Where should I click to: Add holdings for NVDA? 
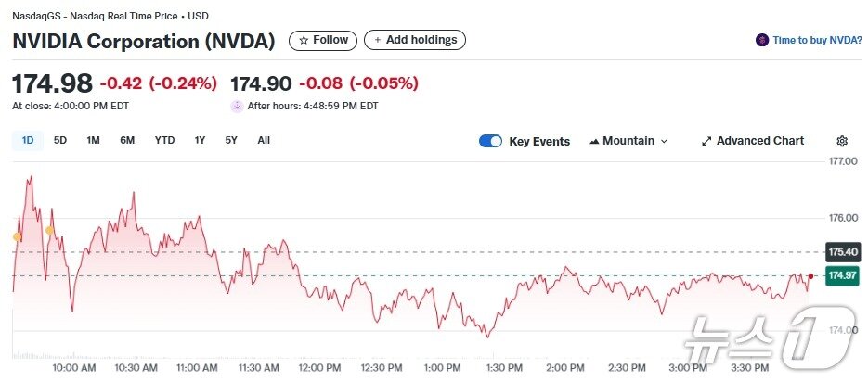coord(415,40)
